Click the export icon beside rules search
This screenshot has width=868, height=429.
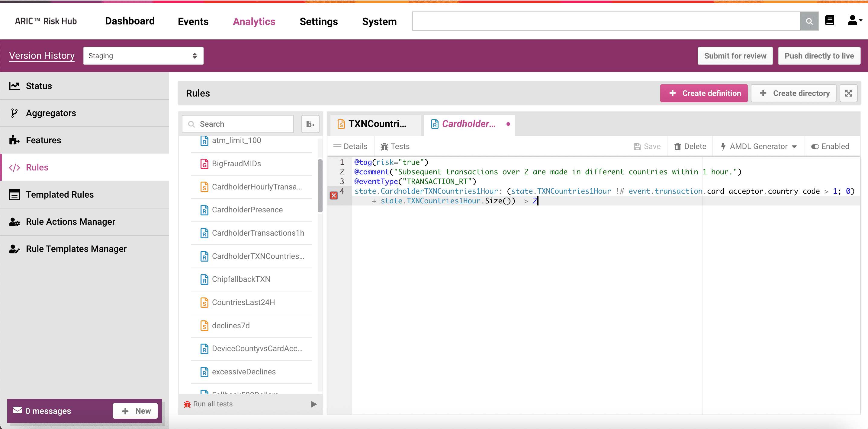pyautogui.click(x=310, y=124)
